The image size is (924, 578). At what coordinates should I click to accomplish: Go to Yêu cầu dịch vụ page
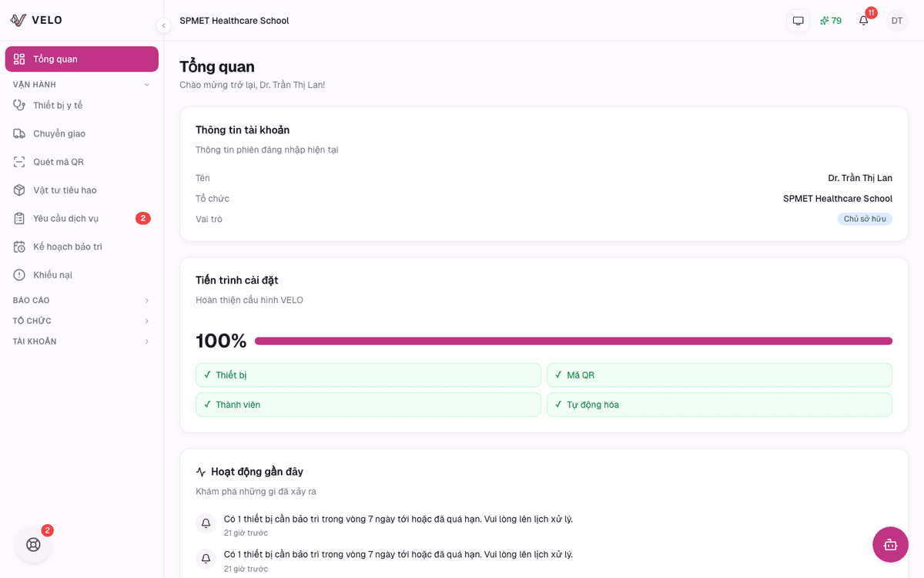click(65, 219)
